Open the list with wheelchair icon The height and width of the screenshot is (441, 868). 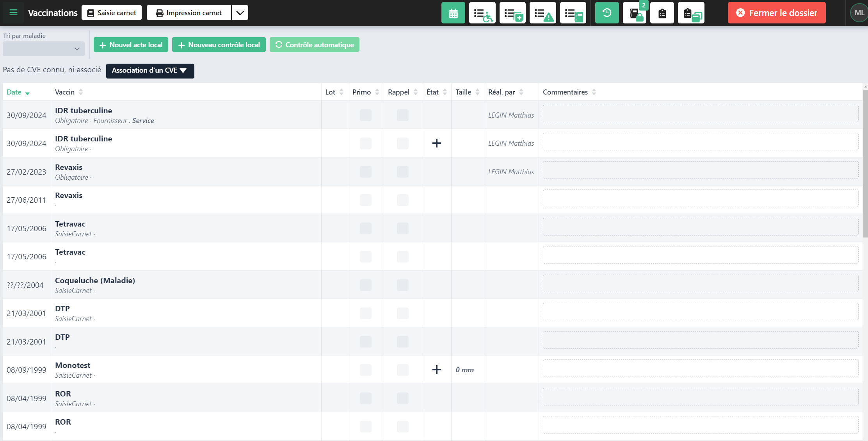(x=482, y=13)
